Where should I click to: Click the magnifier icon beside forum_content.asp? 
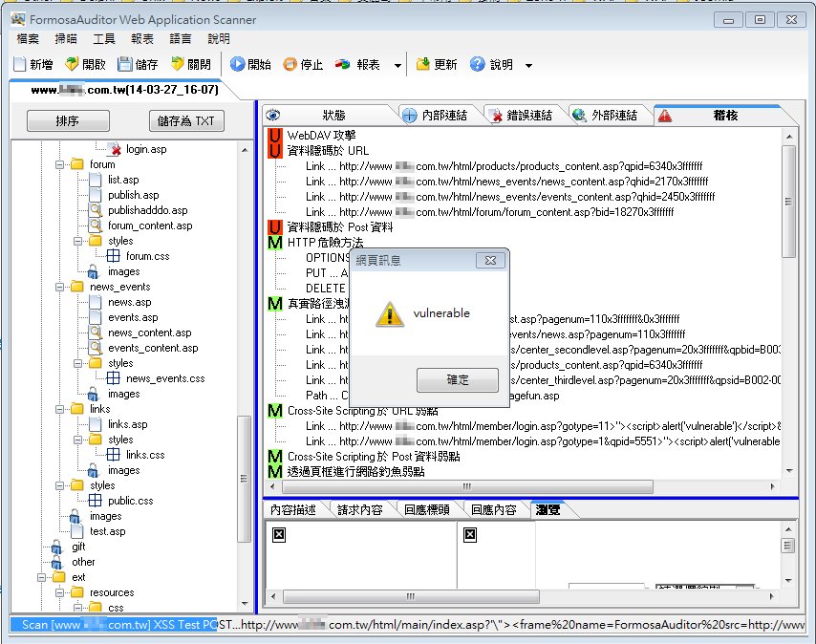coord(97,225)
